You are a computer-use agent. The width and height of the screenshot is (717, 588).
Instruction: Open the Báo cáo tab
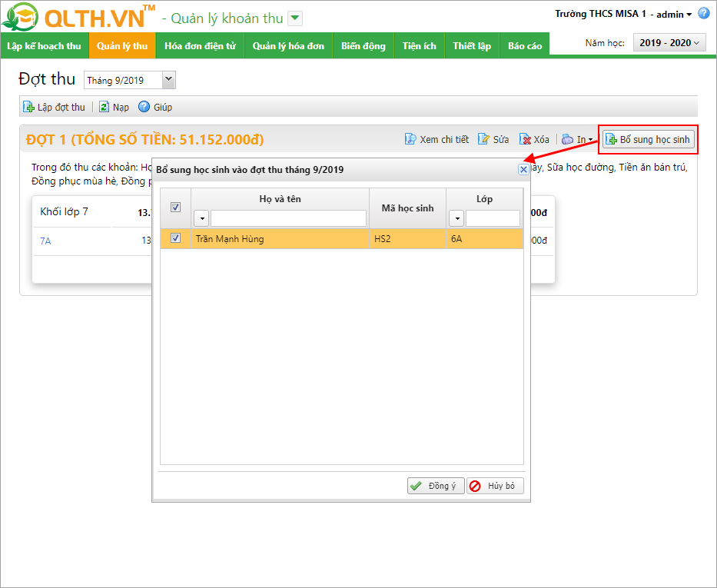pos(525,45)
